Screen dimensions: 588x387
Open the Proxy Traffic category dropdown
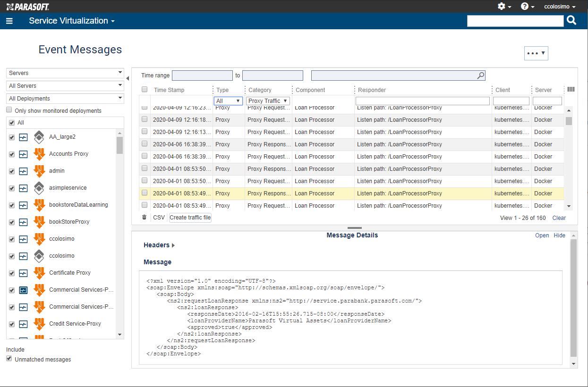click(x=268, y=101)
